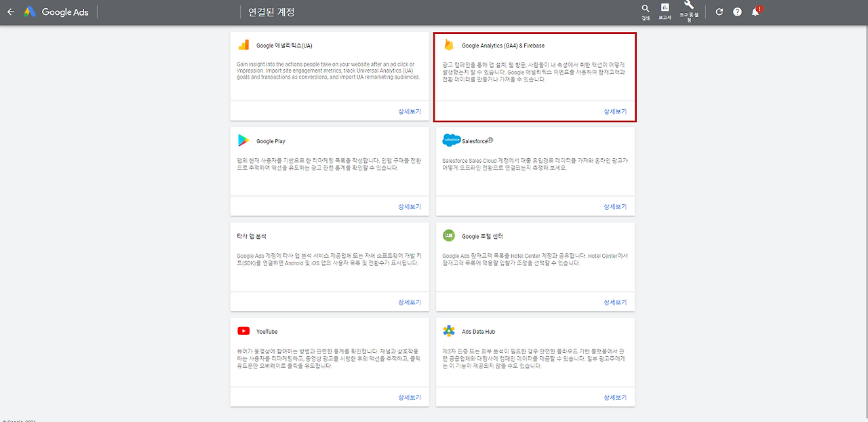Click the YouTube card description text
Image resolution: width=868 pixels, height=422 pixels.
click(329, 358)
